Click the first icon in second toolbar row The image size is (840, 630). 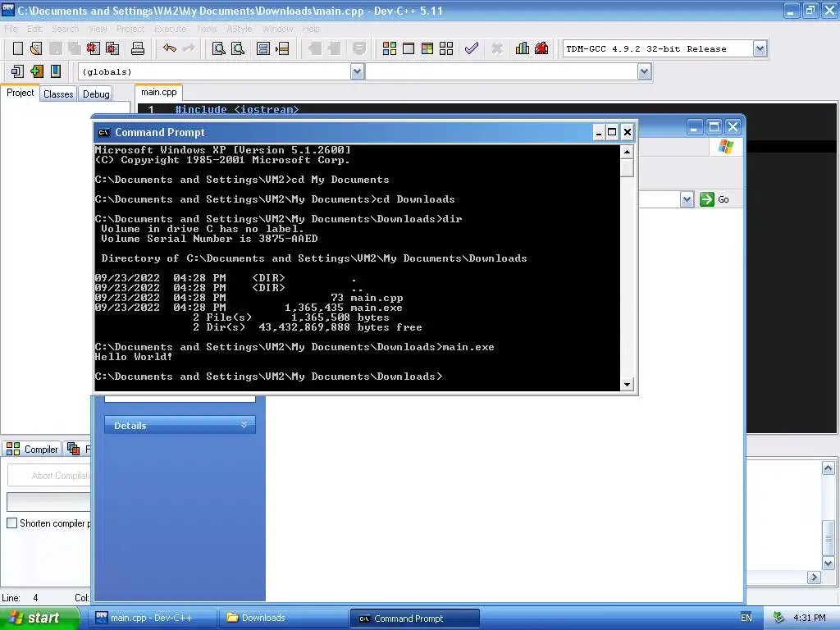point(18,71)
